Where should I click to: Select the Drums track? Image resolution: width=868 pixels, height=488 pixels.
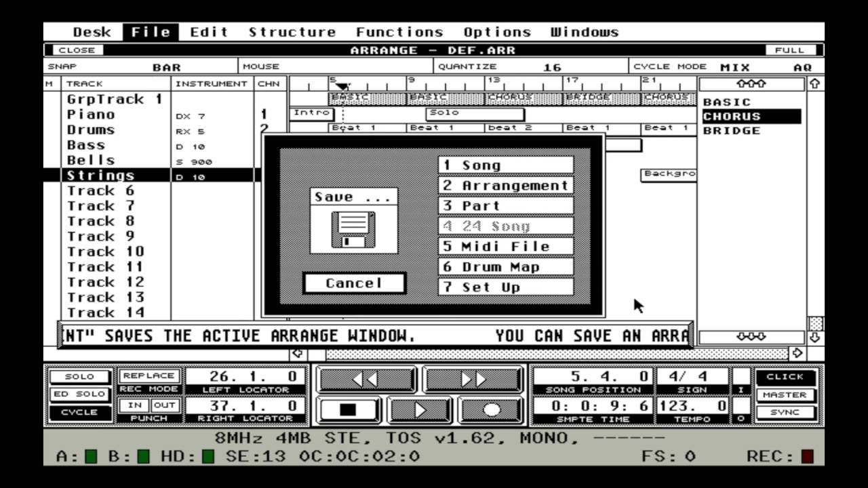[91, 129]
